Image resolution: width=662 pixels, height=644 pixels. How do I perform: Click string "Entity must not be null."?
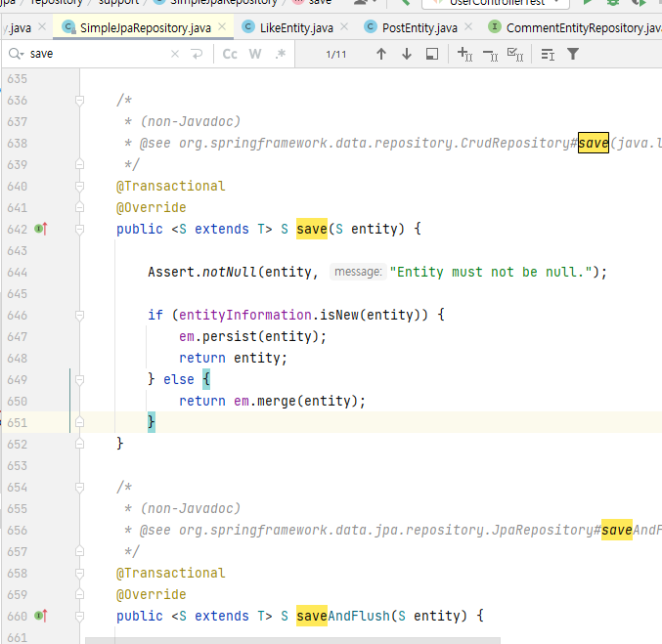(x=491, y=273)
